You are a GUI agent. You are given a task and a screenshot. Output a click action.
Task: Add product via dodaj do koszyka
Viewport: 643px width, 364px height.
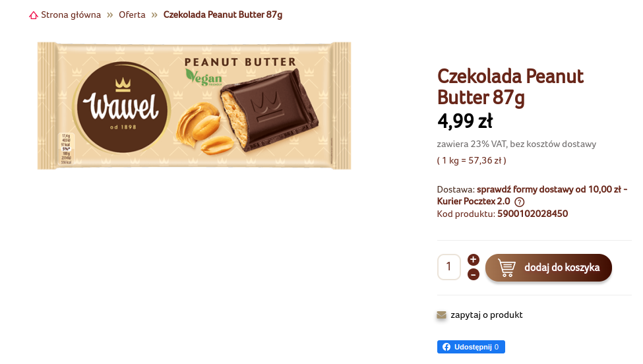pyautogui.click(x=548, y=268)
